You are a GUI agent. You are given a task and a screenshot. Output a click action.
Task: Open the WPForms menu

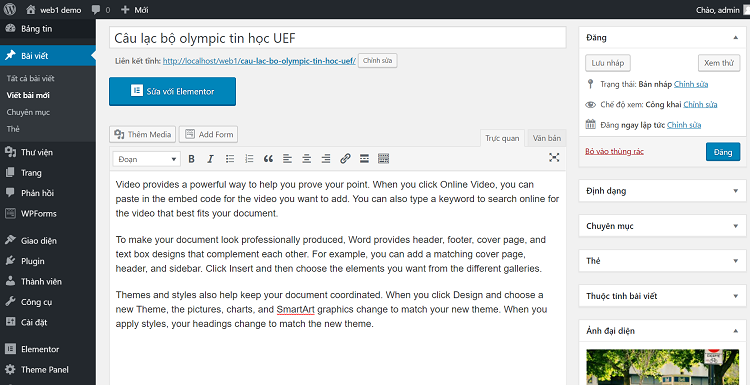[x=48, y=213]
